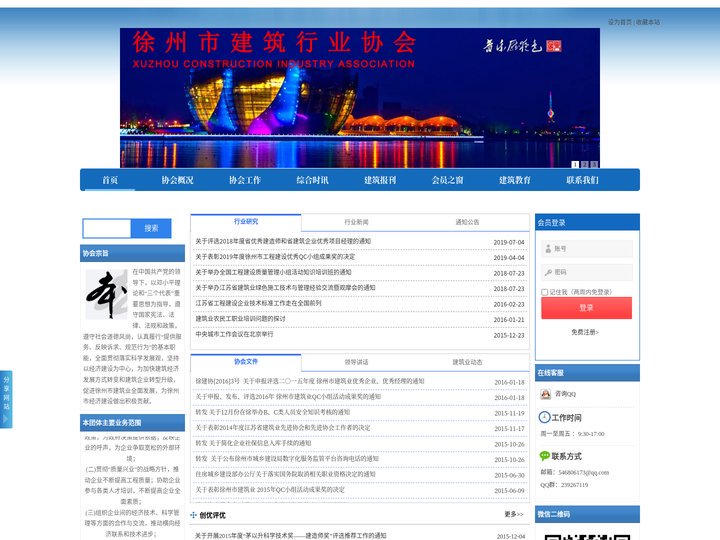720x540 pixels.
Task: Focus the site search input box
Action: click(107, 228)
